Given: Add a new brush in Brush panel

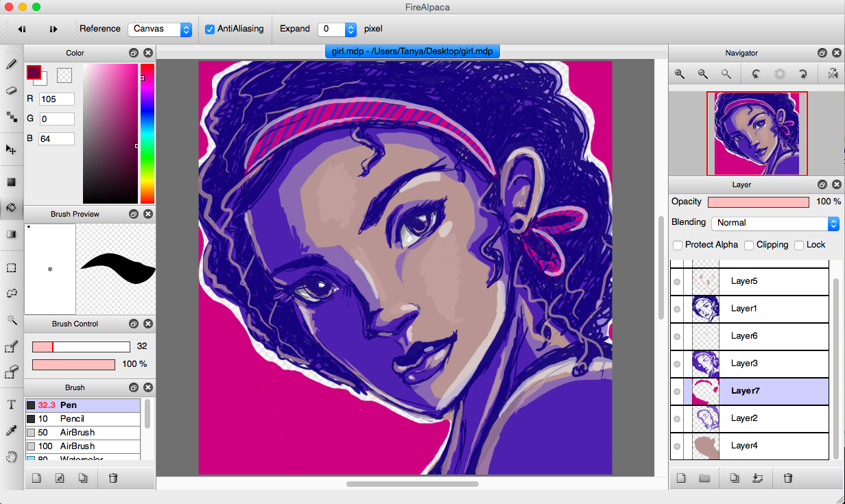Looking at the screenshot, I should coord(37,478).
